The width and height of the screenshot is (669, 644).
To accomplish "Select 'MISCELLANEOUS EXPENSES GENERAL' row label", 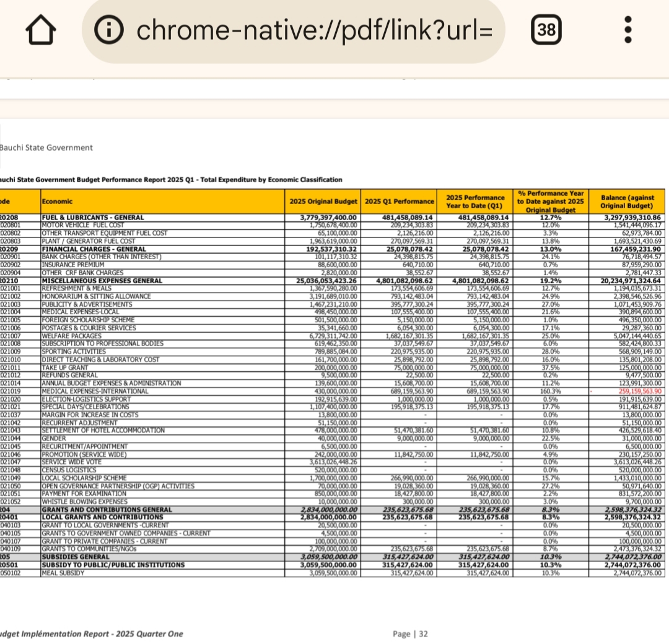I will (102, 281).
